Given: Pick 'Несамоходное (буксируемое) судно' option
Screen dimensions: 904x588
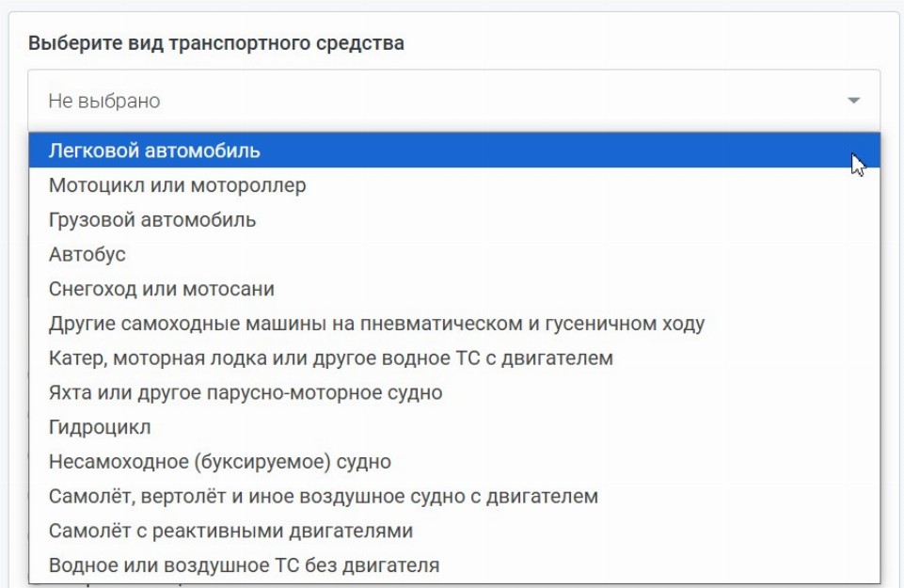Looking at the screenshot, I should pos(220,462).
